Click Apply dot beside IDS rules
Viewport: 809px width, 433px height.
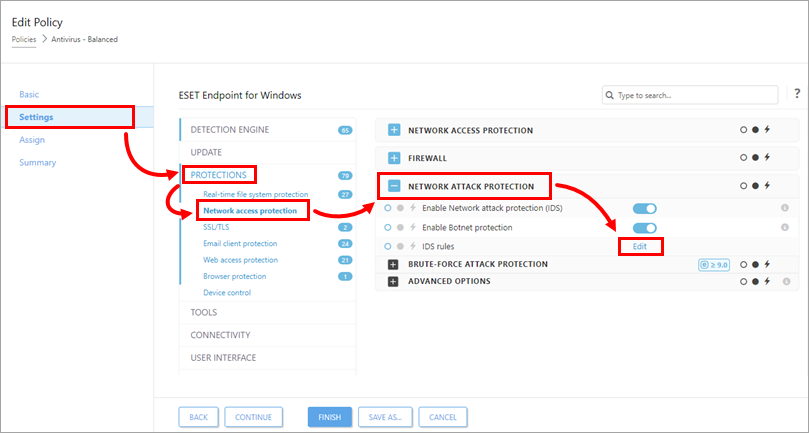click(x=400, y=247)
